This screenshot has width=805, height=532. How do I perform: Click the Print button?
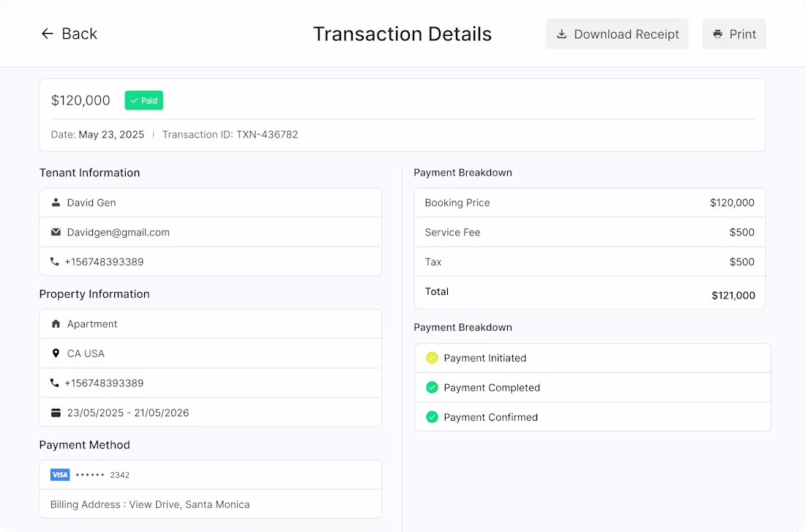pyautogui.click(x=734, y=34)
